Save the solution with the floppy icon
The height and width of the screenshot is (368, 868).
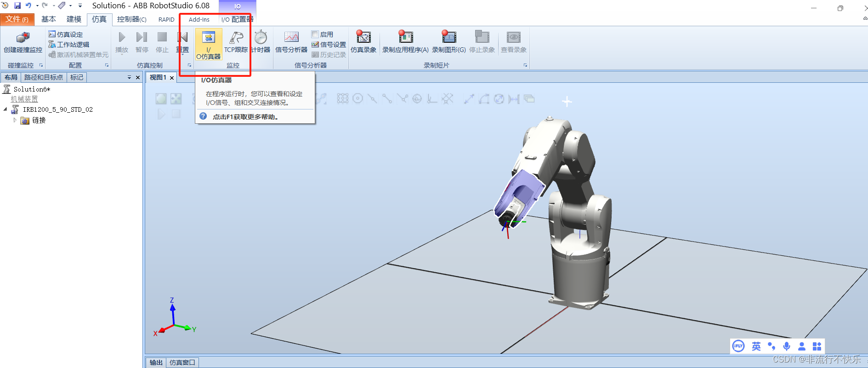point(17,6)
